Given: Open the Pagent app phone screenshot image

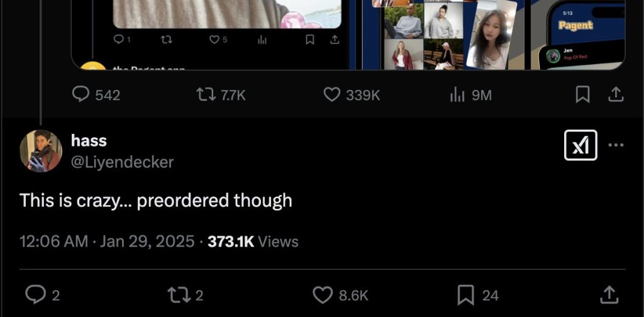Looking at the screenshot, I should click(x=577, y=35).
